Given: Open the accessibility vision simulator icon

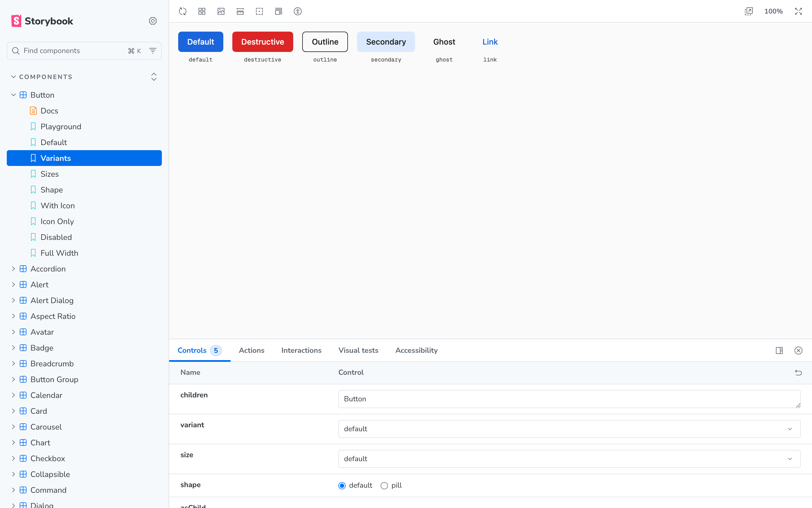Looking at the screenshot, I should 298,11.
